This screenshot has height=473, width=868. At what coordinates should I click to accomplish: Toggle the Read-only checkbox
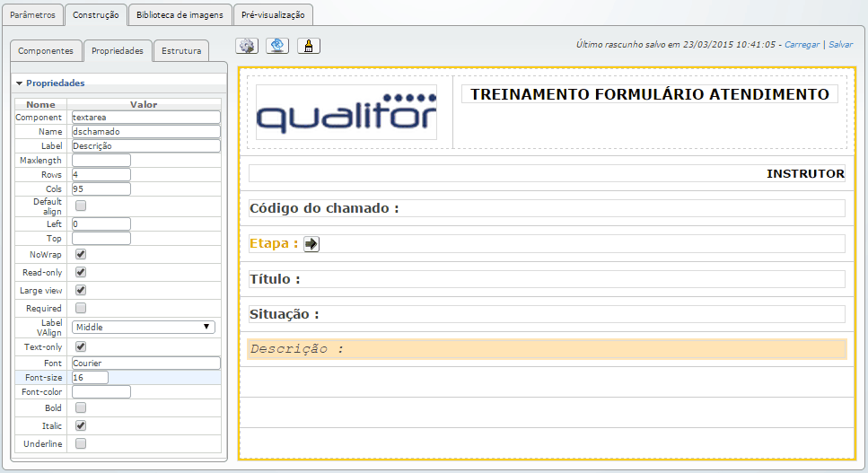pyautogui.click(x=81, y=272)
